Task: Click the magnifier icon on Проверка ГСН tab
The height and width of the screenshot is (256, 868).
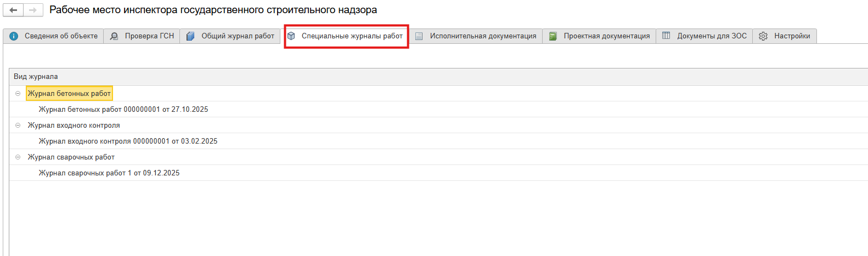Action: point(114,36)
